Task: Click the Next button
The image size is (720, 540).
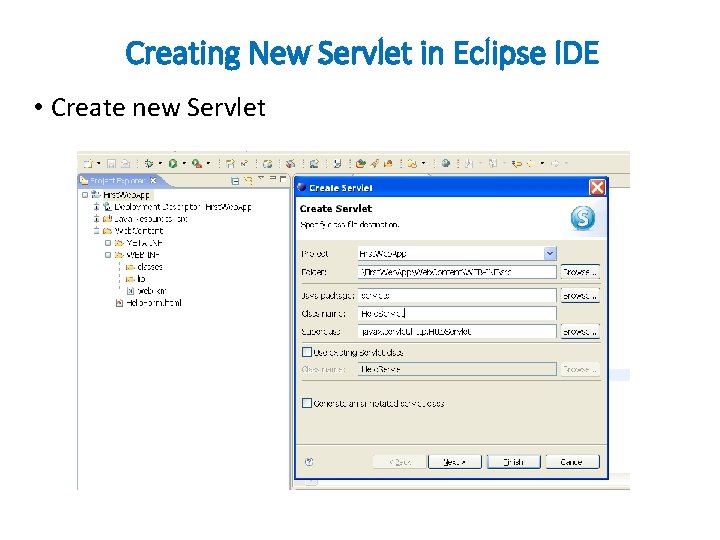Action: (x=455, y=462)
